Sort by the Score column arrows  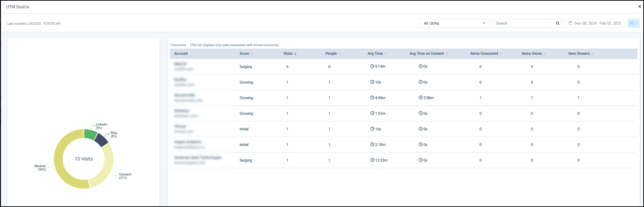coord(252,54)
